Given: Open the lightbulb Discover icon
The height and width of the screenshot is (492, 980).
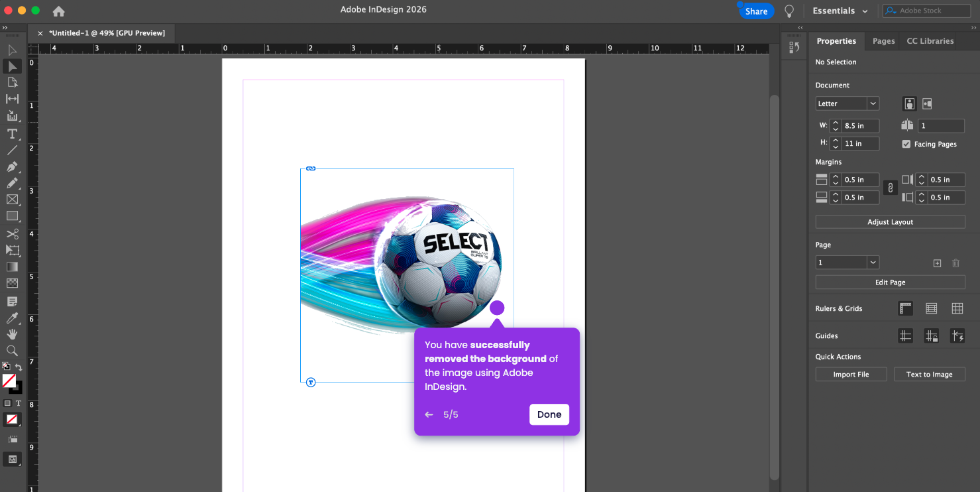Looking at the screenshot, I should 789,11.
